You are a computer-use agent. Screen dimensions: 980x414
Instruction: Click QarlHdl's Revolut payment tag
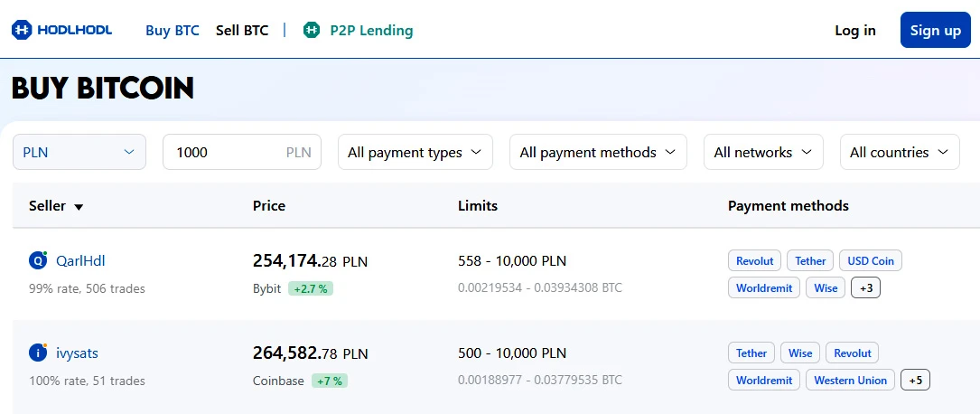[x=754, y=260]
